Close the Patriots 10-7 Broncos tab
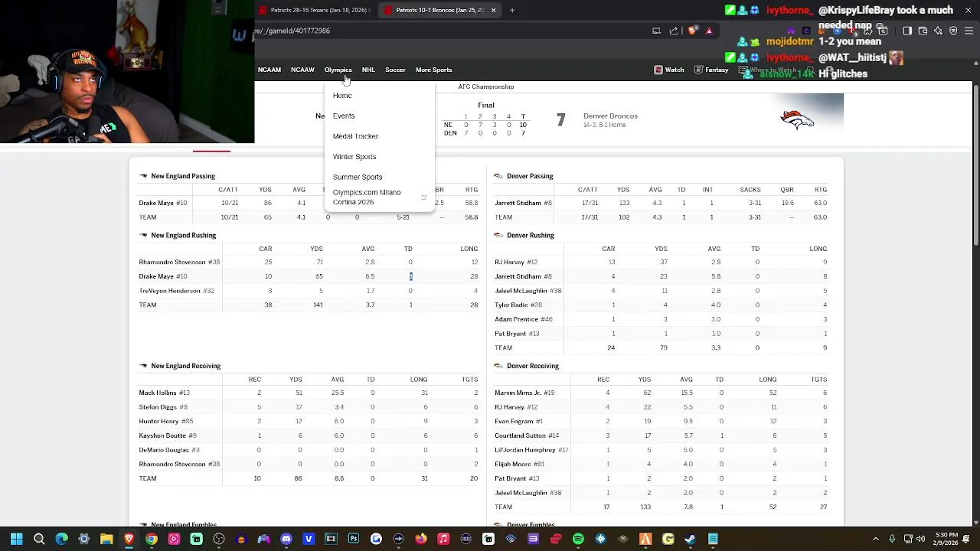 click(x=493, y=10)
